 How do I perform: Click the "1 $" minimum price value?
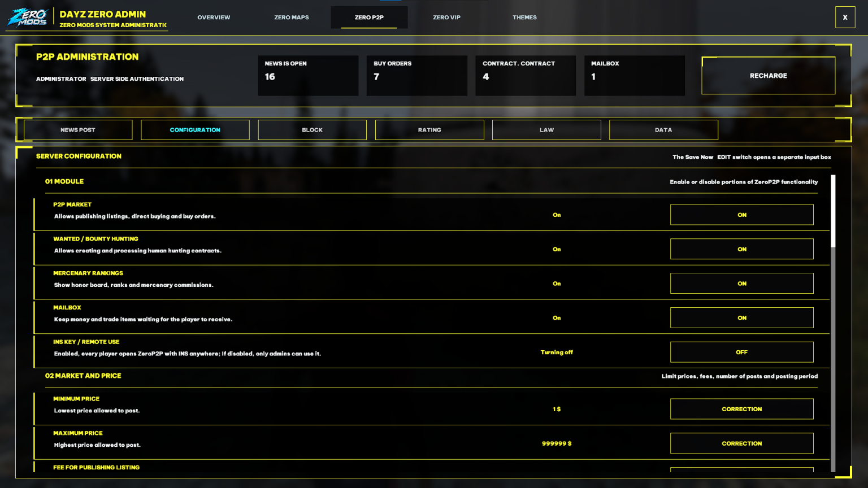(x=557, y=409)
